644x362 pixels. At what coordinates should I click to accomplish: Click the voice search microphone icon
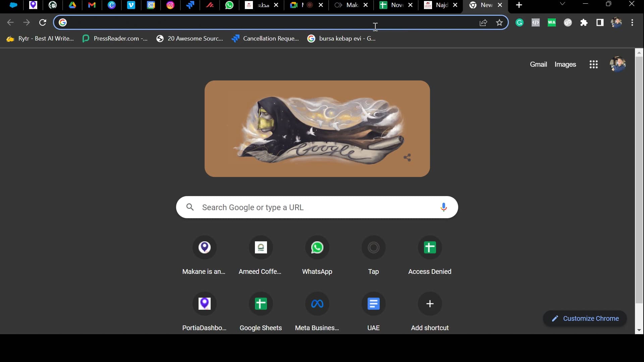click(443, 207)
